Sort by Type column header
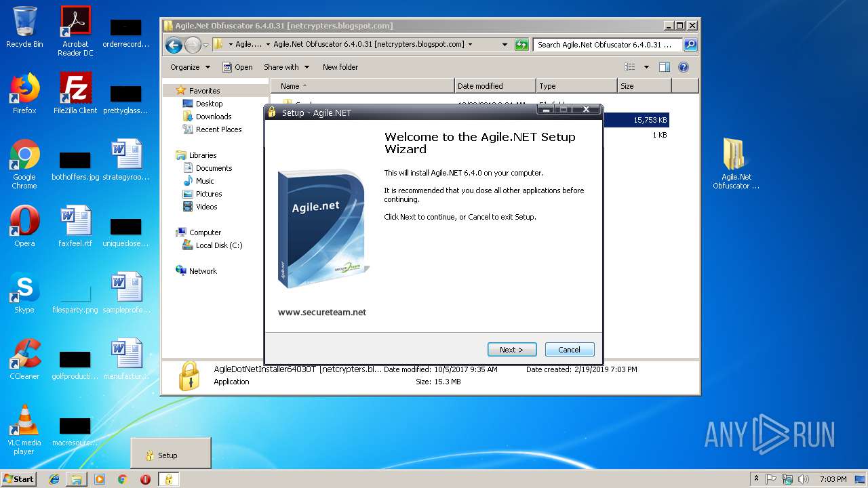 click(576, 86)
